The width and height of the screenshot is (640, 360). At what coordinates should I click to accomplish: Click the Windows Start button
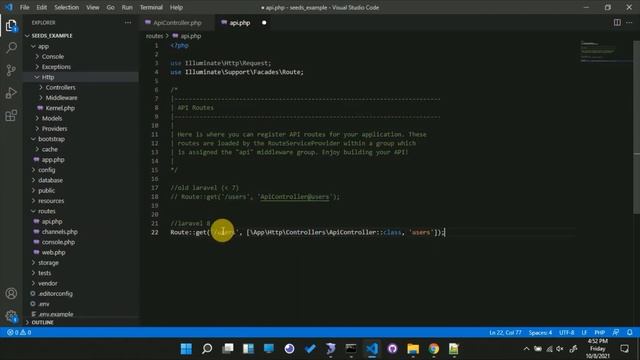(186, 349)
